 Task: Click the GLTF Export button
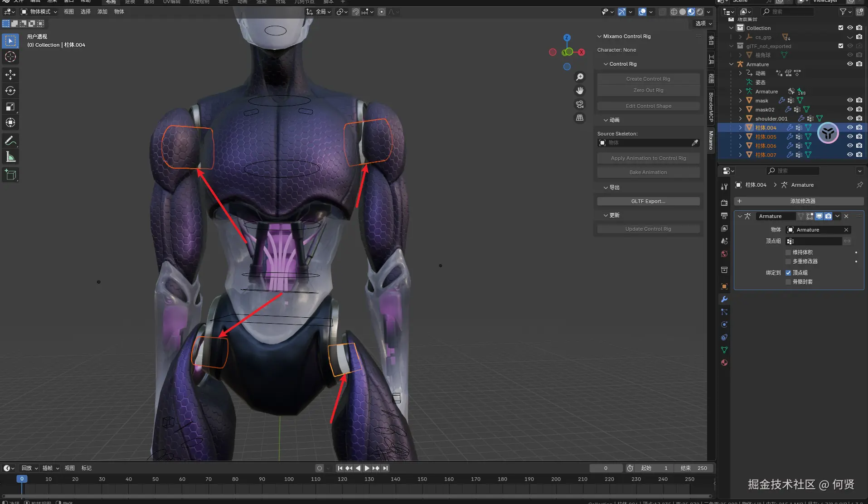tap(648, 201)
